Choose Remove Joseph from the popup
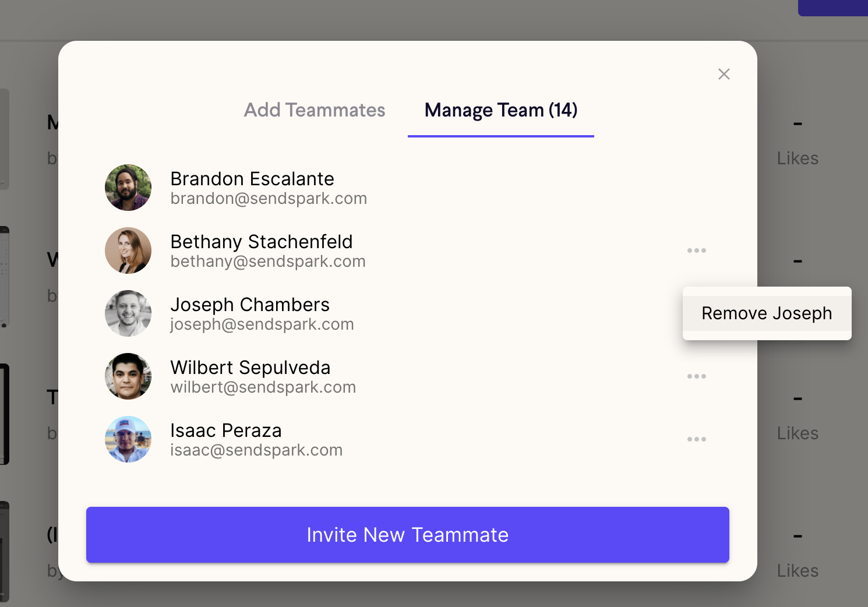The width and height of the screenshot is (868, 607). pos(767,313)
